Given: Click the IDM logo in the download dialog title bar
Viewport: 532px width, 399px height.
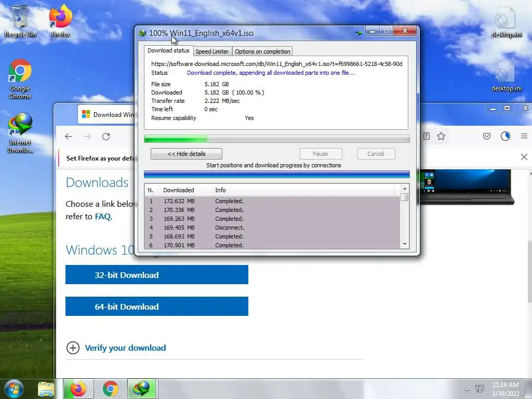Looking at the screenshot, I should (142, 33).
